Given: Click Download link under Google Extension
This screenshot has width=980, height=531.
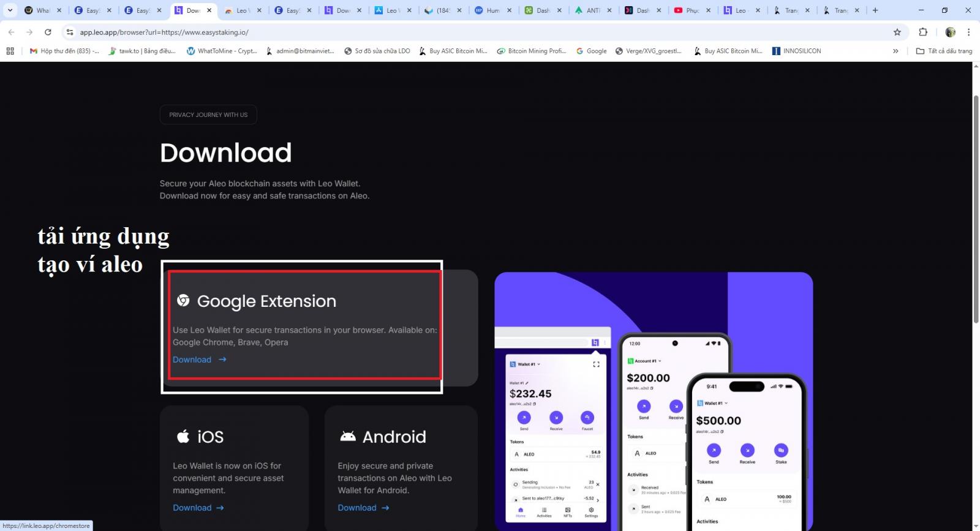Looking at the screenshot, I should 200,360.
